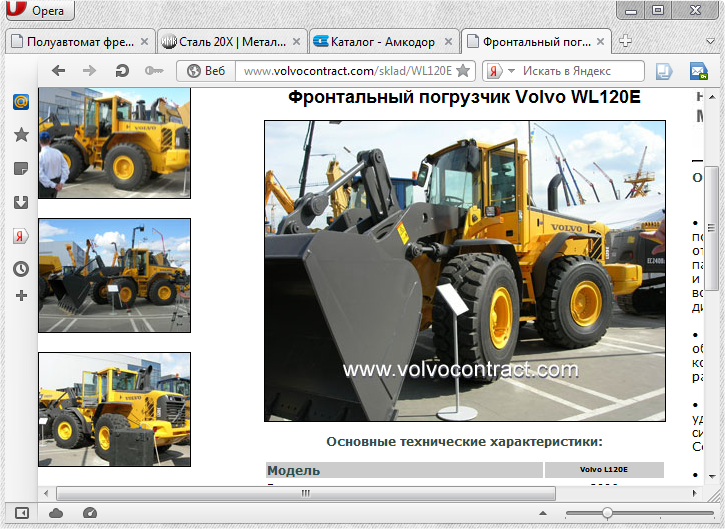Switch to the Каталог - Амкодор tab

pos(383,42)
